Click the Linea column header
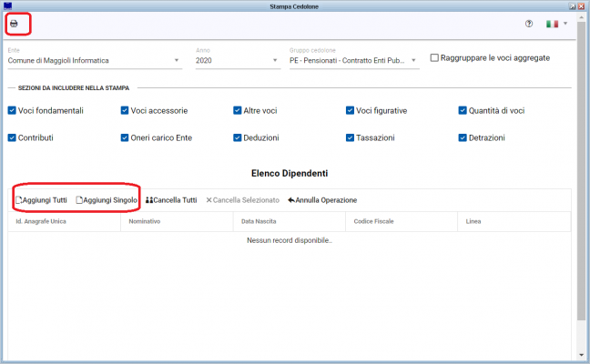This screenshot has width=590, height=364. coord(514,221)
